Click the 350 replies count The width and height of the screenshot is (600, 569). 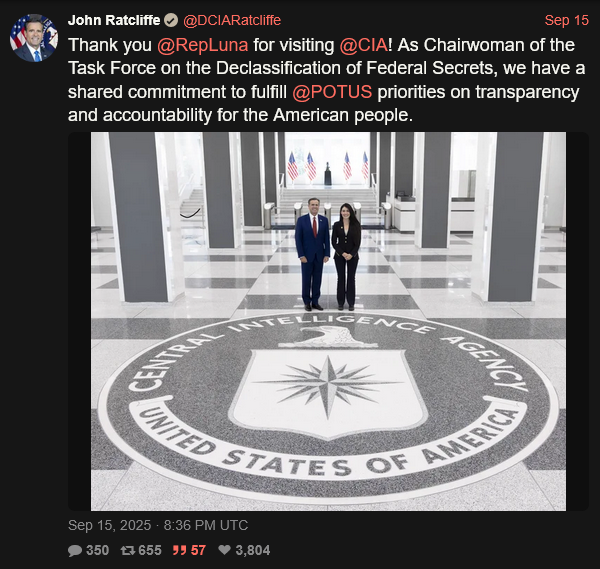[98, 551]
